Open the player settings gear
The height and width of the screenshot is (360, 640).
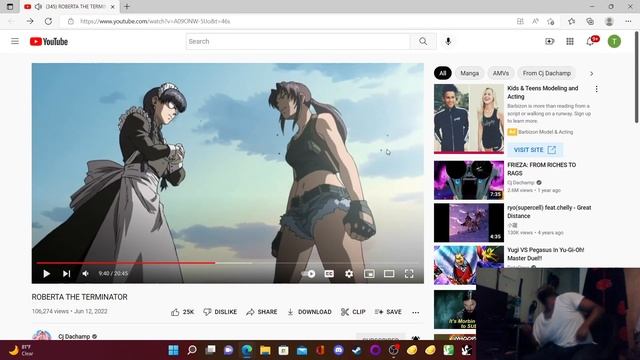coord(349,273)
